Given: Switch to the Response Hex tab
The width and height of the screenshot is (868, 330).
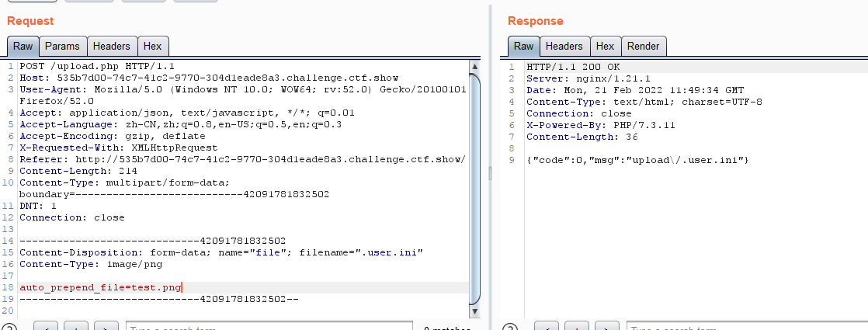Looking at the screenshot, I should tap(605, 46).
